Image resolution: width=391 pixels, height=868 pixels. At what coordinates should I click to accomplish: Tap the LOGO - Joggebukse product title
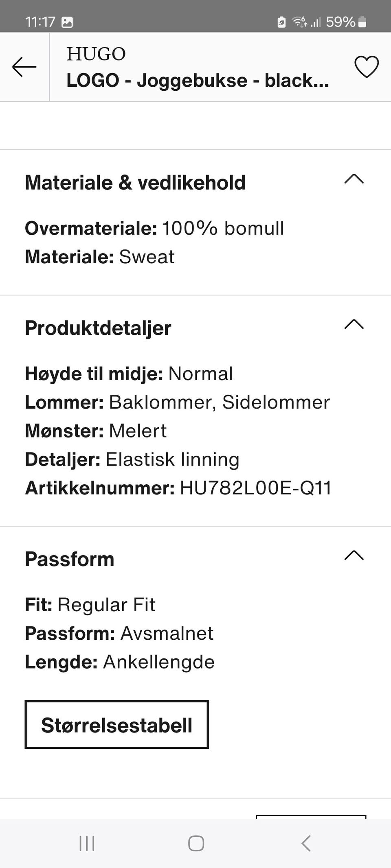point(198,81)
